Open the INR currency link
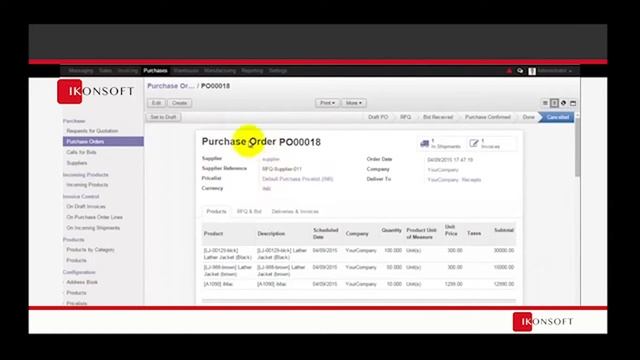The height and width of the screenshot is (360, 640). pyautogui.click(x=267, y=189)
